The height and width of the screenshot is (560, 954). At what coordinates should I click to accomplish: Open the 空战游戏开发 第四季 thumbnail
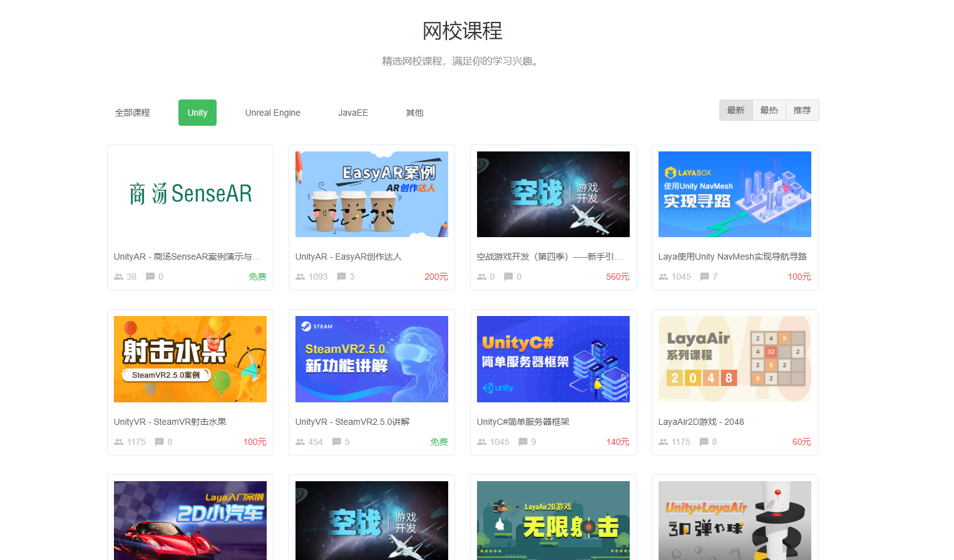(x=553, y=194)
